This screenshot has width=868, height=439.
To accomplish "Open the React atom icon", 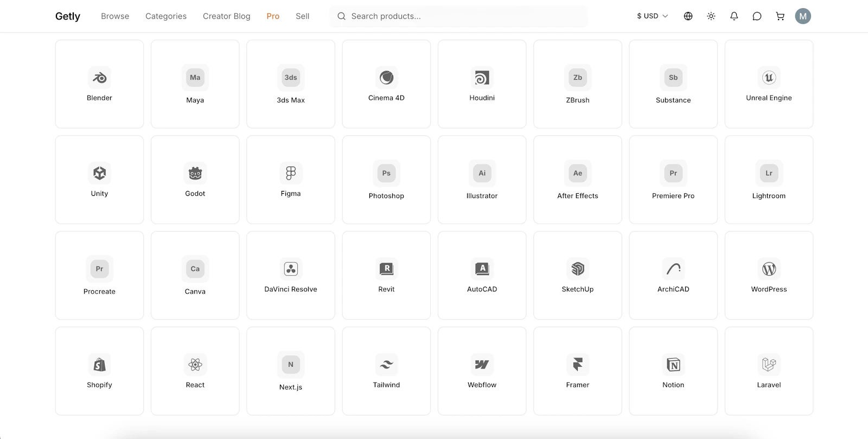I will (x=195, y=365).
